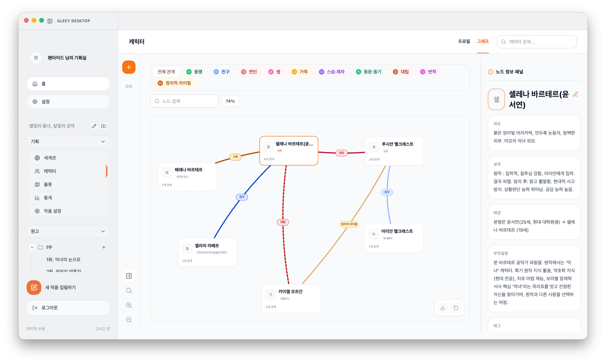Click the 로그아웃 button
Image resolution: width=606 pixels, height=364 pixels.
[68, 308]
